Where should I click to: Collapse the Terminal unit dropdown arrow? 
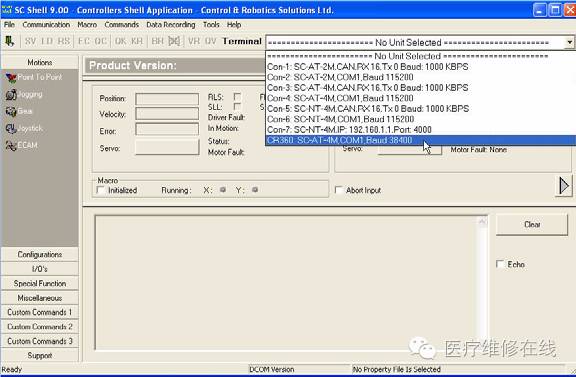click(569, 42)
